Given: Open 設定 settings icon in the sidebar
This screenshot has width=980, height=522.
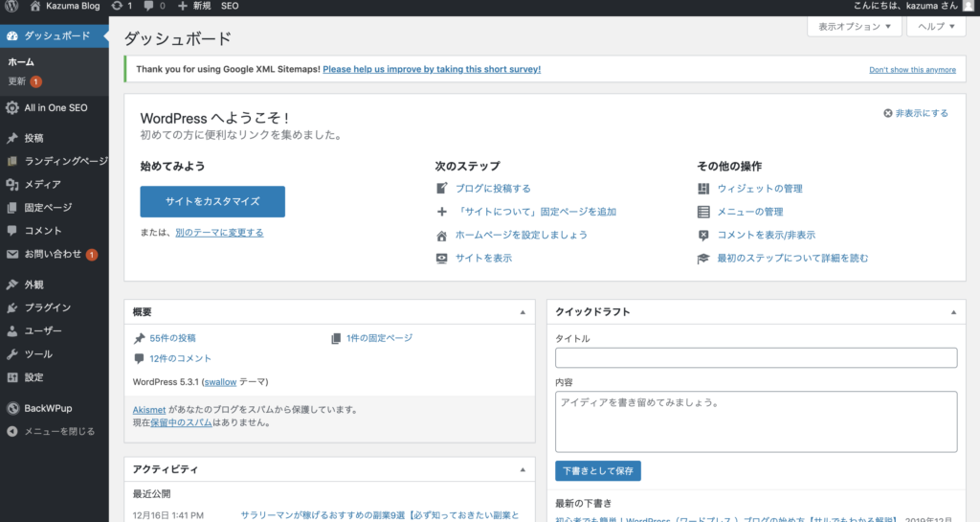Looking at the screenshot, I should coord(11,377).
